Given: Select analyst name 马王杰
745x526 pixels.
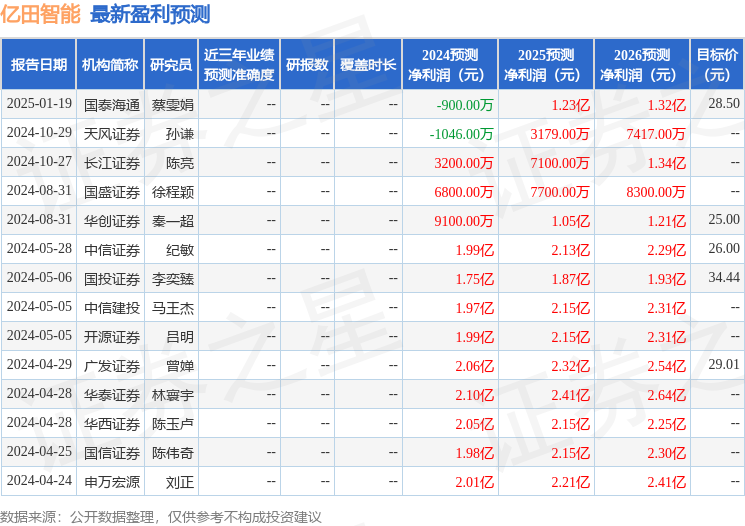Looking at the screenshot, I should coord(172,308).
